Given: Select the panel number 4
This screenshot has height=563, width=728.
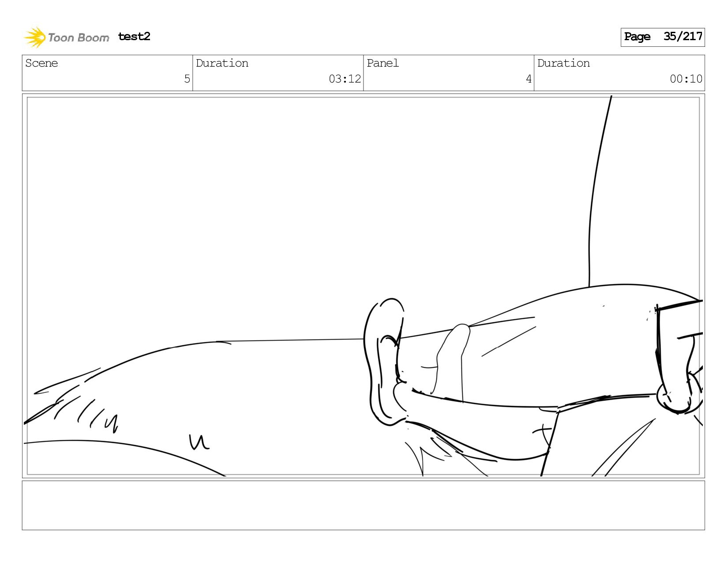Looking at the screenshot, I should (529, 79).
